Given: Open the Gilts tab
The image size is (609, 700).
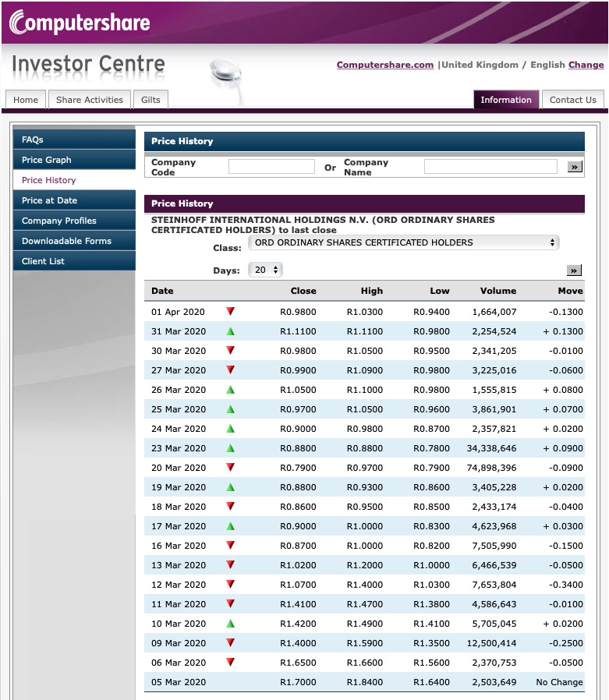Looking at the screenshot, I should click(150, 99).
